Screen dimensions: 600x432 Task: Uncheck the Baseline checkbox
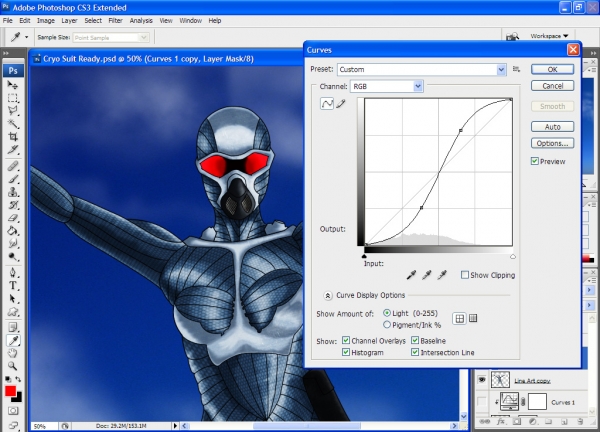(415, 340)
